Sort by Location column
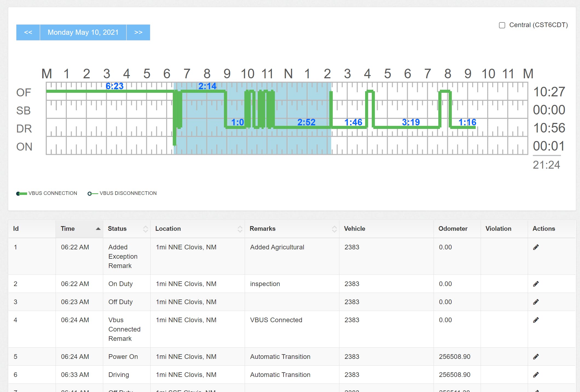580x392 pixels. (240, 229)
